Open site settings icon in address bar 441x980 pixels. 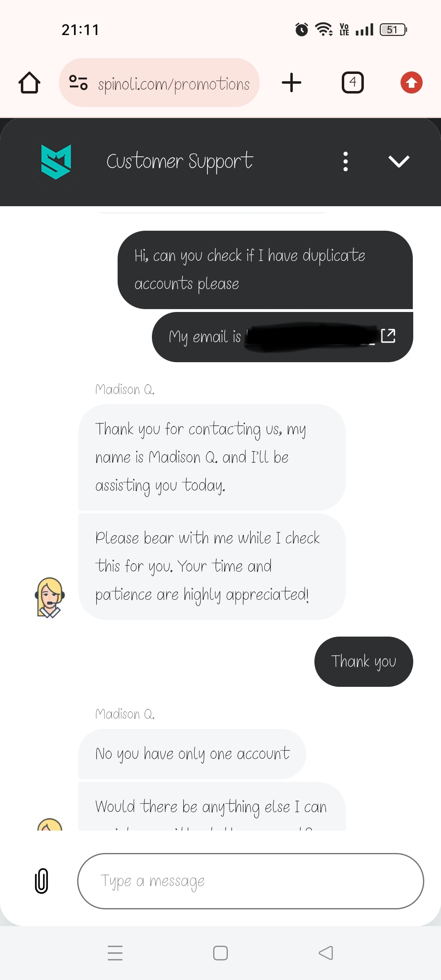tap(78, 83)
